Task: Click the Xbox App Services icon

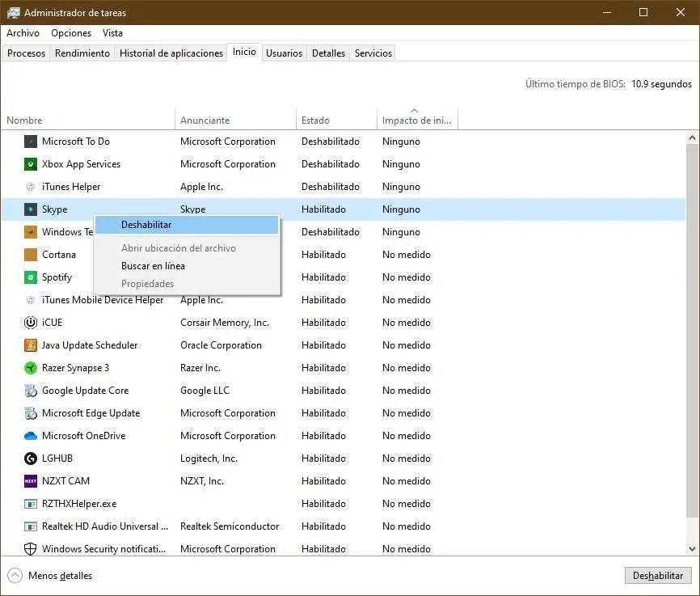Action: (x=31, y=164)
